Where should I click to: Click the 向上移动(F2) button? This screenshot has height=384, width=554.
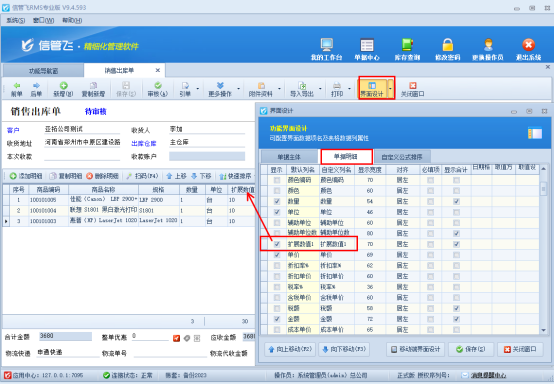(290, 349)
